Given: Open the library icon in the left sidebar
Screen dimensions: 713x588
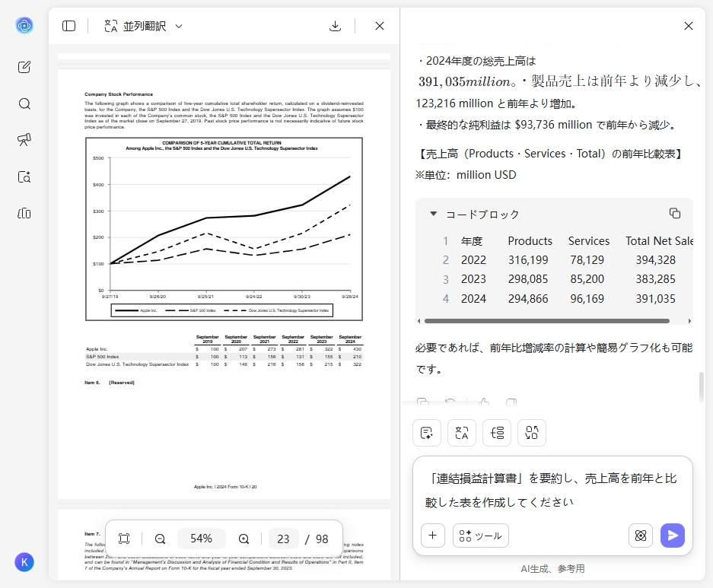Looking at the screenshot, I should pos(24,214).
